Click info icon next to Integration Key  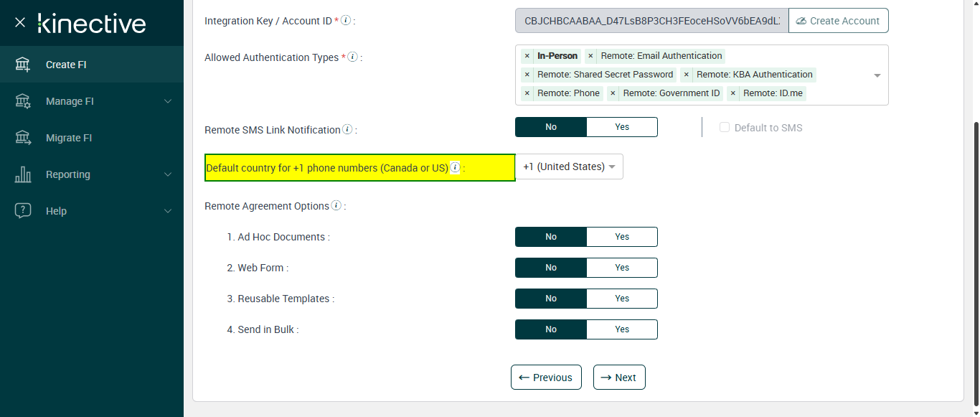click(x=346, y=21)
